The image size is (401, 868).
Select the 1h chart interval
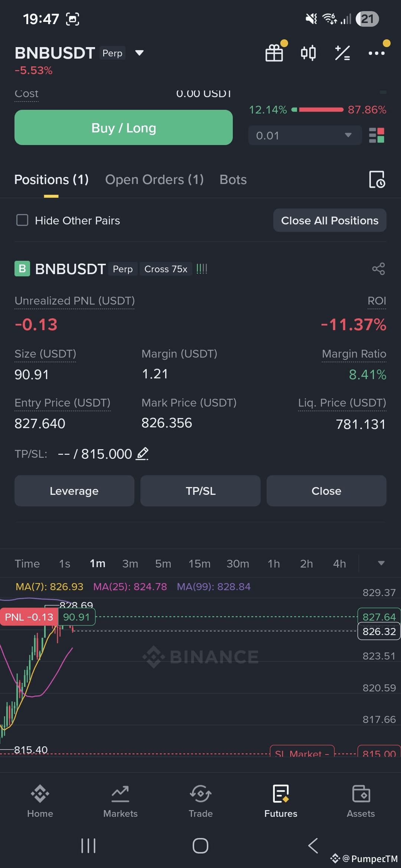point(274,563)
